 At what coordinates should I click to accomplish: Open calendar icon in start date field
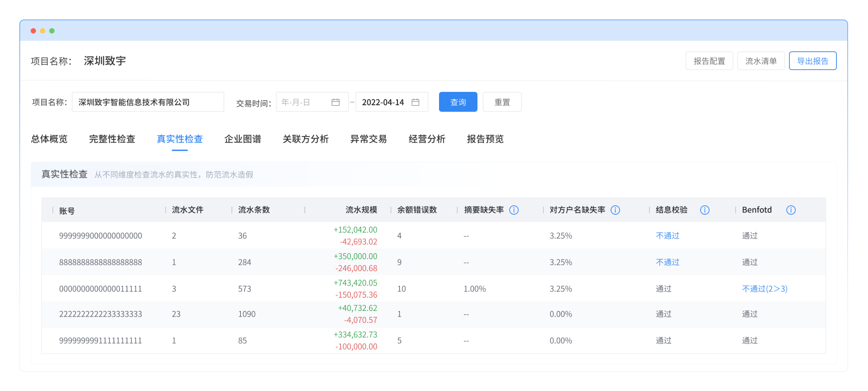point(335,102)
